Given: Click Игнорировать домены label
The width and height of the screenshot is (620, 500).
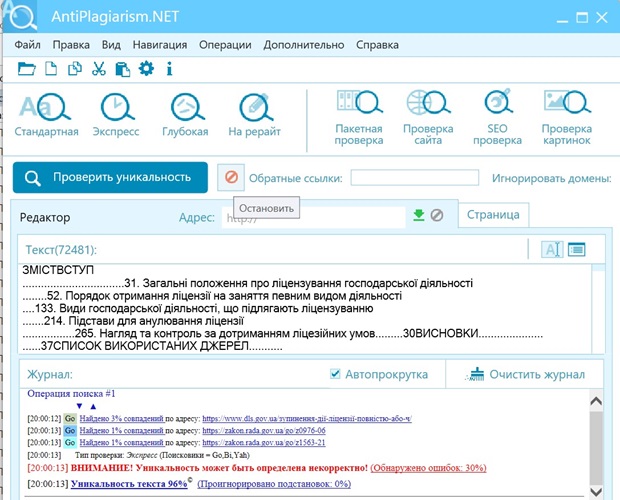Looking at the screenshot, I should point(552,178).
